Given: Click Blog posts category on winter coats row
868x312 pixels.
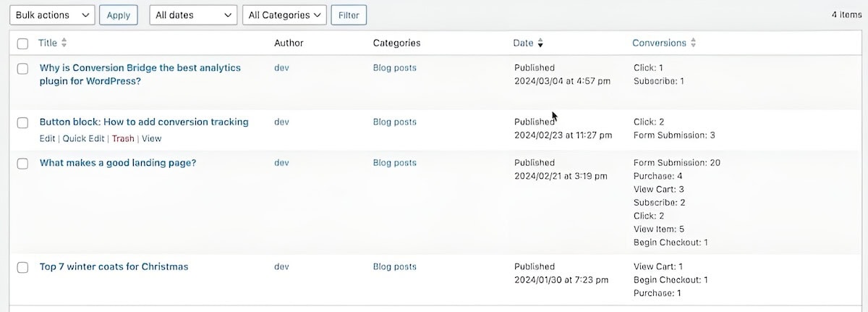Looking at the screenshot, I should tap(395, 266).
